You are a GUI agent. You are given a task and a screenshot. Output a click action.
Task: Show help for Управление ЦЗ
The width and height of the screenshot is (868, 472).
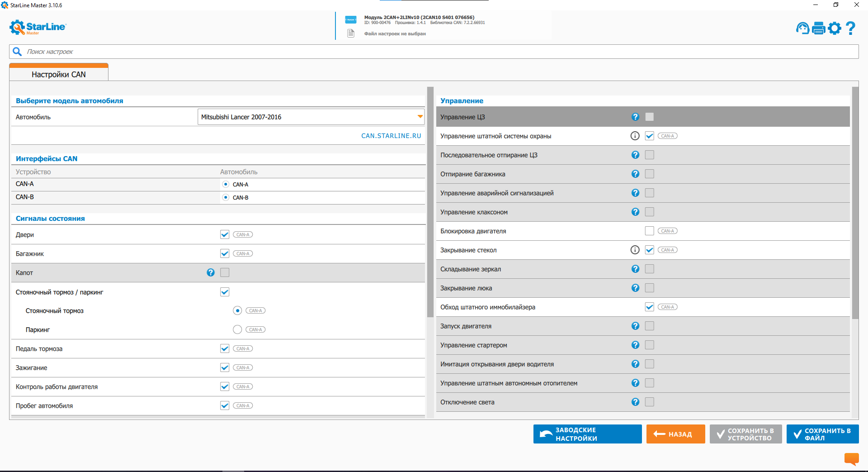click(635, 117)
